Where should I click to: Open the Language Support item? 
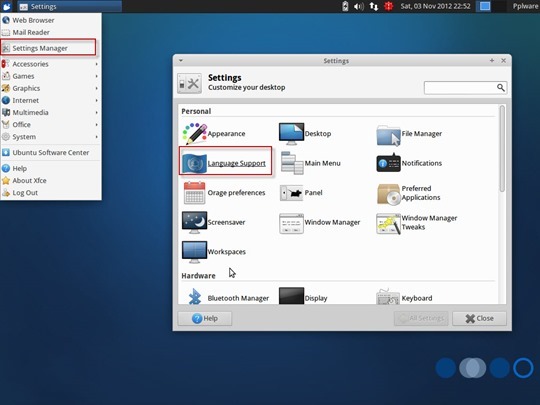225,162
